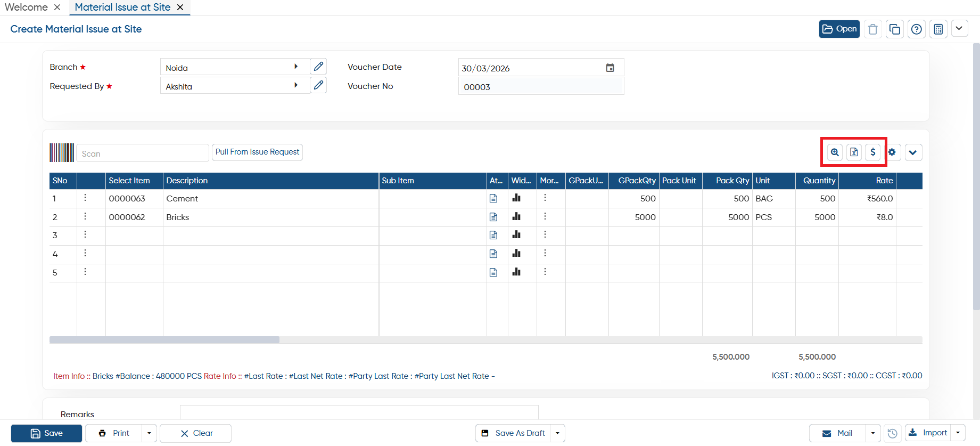Image resolution: width=980 pixels, height=446 pixels.
Task: Expand Requested By Akshita dropdown arrow
Action: click(x=296, y=85)
